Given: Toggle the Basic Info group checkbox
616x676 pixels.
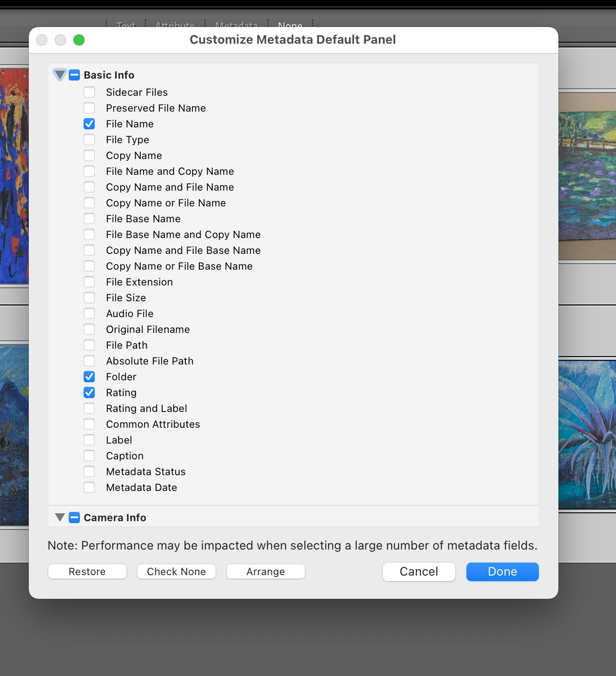Looking at the screenshot, I should [74, 75].
